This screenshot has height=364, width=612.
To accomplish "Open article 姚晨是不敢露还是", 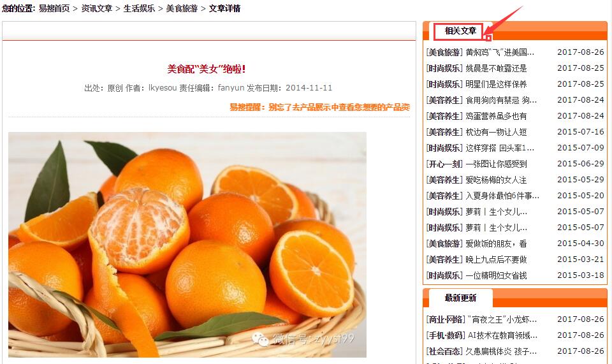I will (x=496, y=68).
